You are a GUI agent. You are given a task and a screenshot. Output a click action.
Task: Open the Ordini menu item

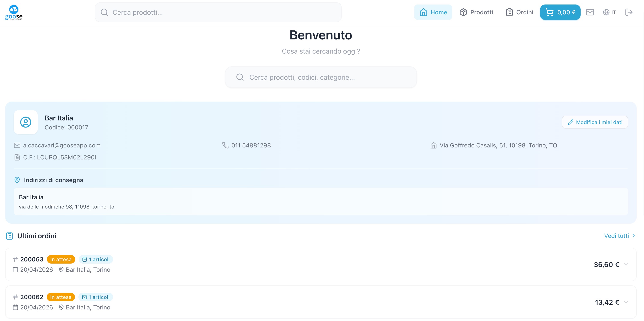[x=520, y=12]
